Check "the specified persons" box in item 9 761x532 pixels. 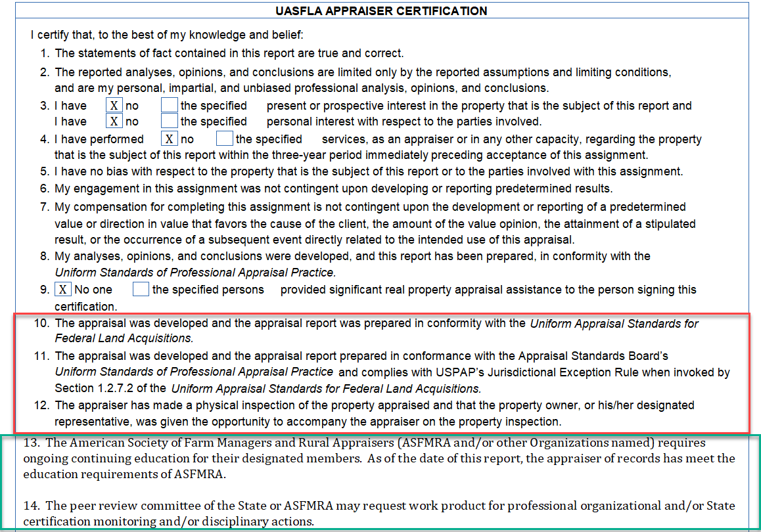(x=141, y=290)
